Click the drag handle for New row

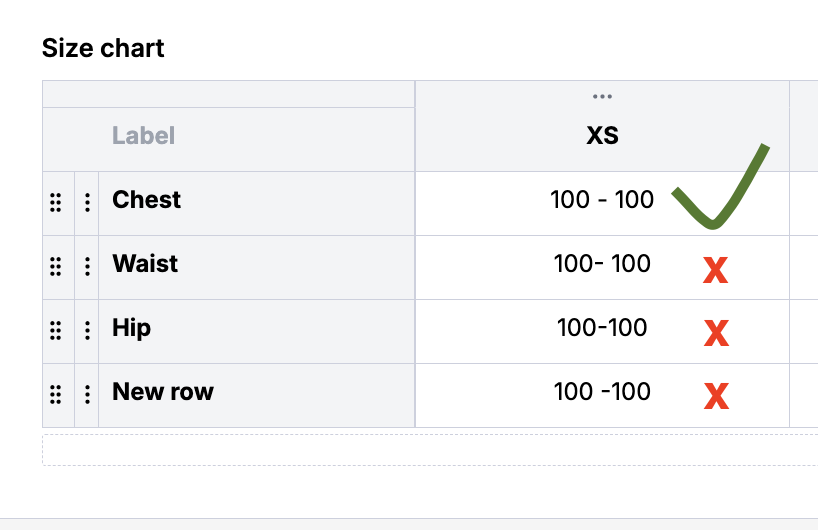(56, 395)
